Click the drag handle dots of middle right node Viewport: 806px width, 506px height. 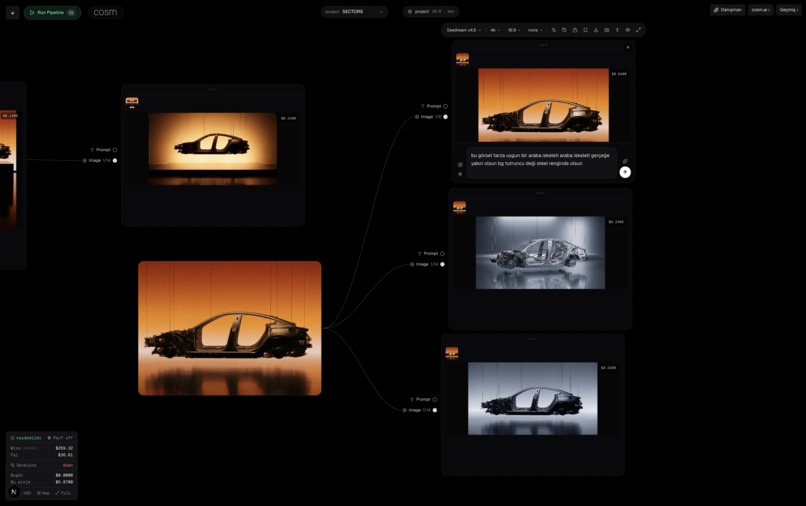(x=540, y=193)
